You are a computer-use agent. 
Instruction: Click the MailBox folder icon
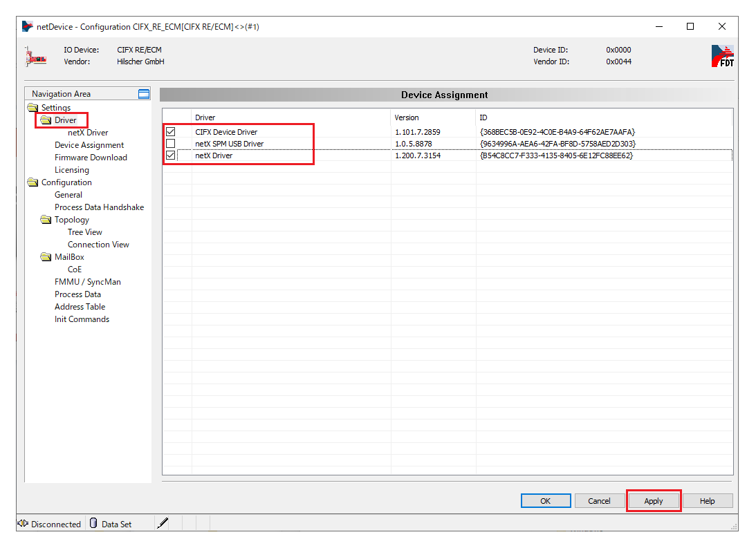pos(46,257)
